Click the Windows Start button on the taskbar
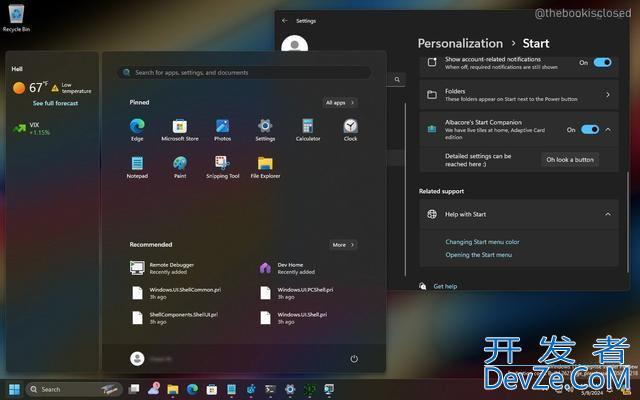Screen dimensions: 640x400 point(14,389)
